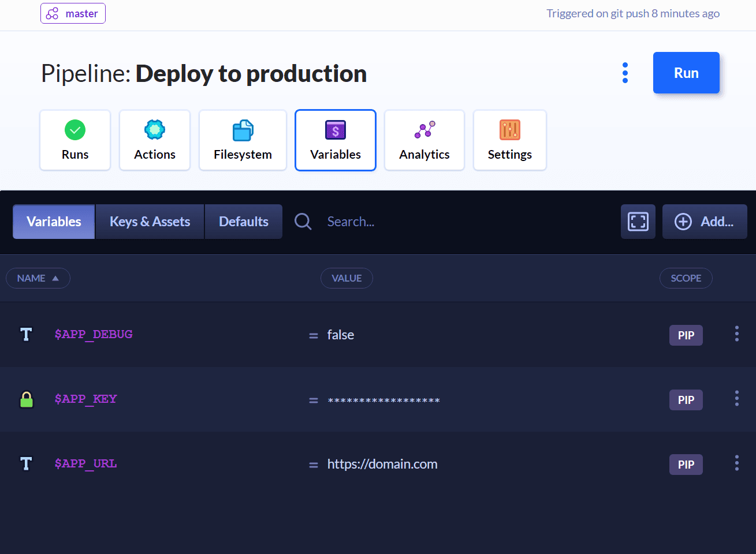Open the Filesystem section
The image size is (756, 554).
243,140
